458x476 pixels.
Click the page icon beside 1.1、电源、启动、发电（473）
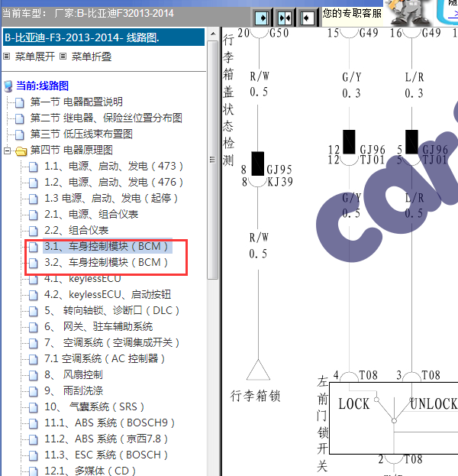click(34, 167)
